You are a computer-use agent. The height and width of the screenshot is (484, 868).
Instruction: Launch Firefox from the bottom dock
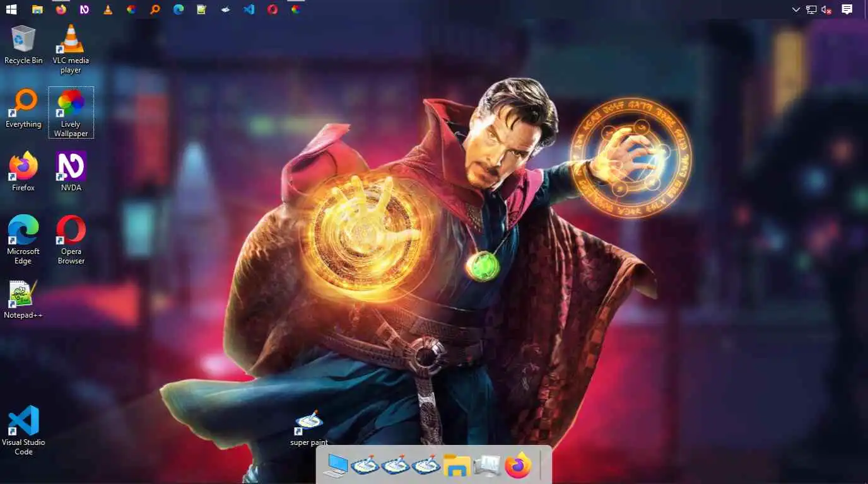[518, 466]
